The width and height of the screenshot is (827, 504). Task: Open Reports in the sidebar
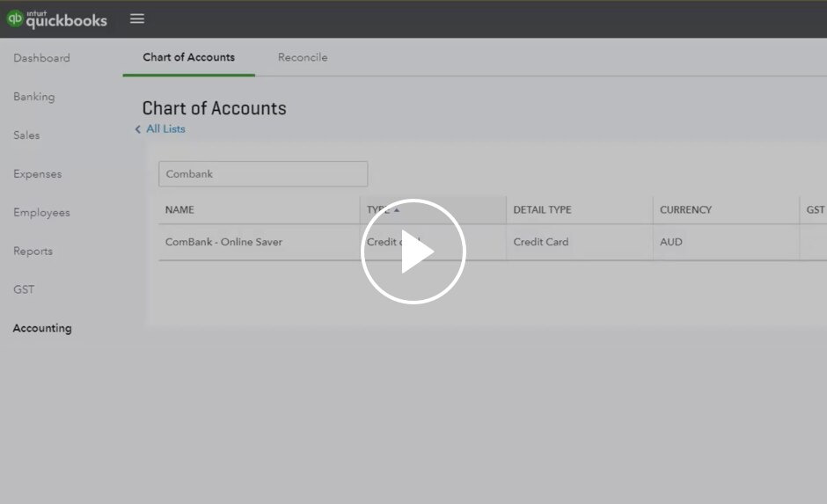click(x=33, y=251)
